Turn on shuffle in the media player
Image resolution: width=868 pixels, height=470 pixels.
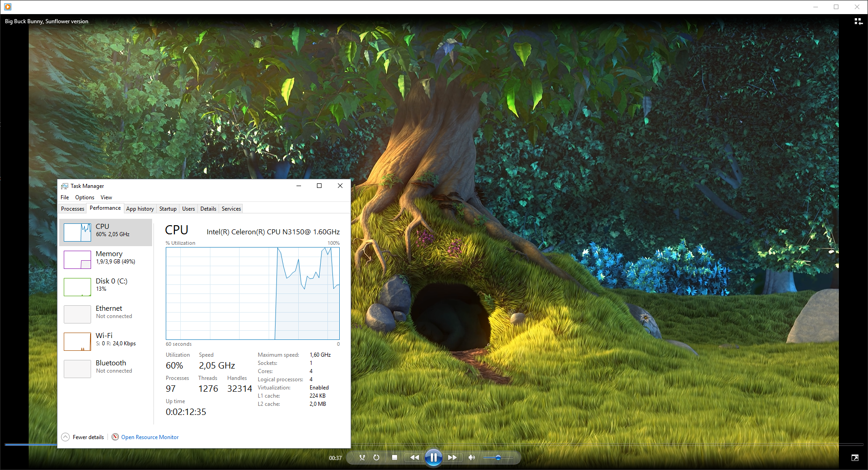click(362, 458)
